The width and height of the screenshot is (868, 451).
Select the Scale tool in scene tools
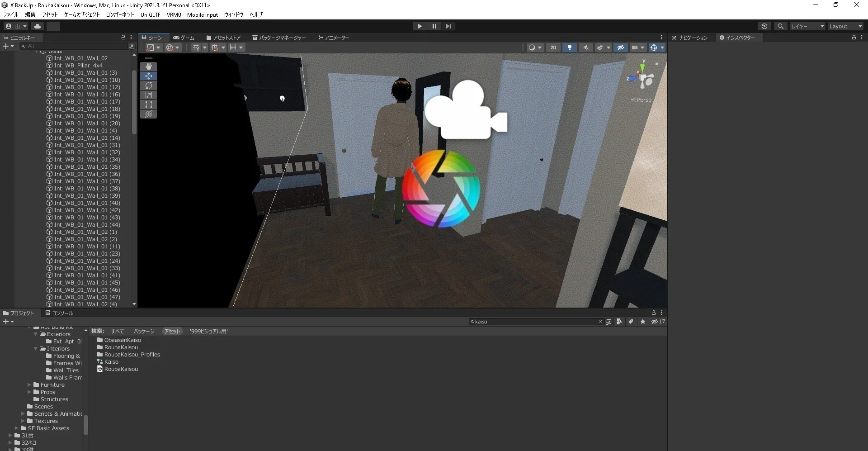click(148, 95)
